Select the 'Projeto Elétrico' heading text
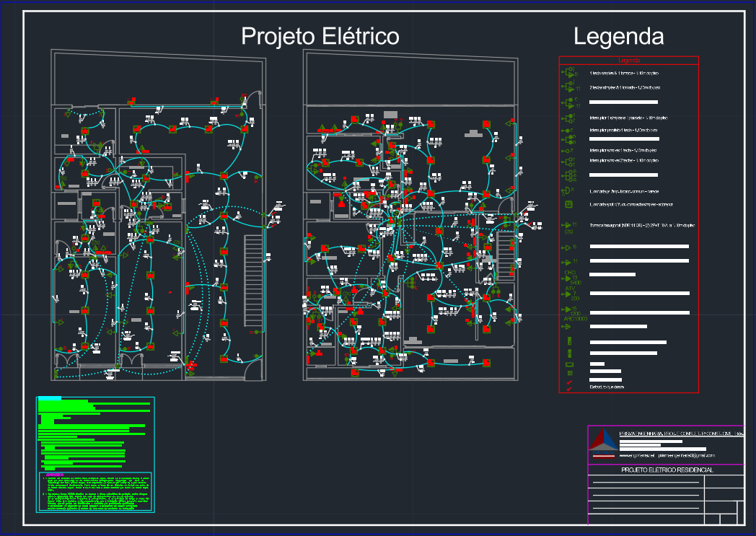Screen dimensions: 756x536 click(x=320, y=36)
